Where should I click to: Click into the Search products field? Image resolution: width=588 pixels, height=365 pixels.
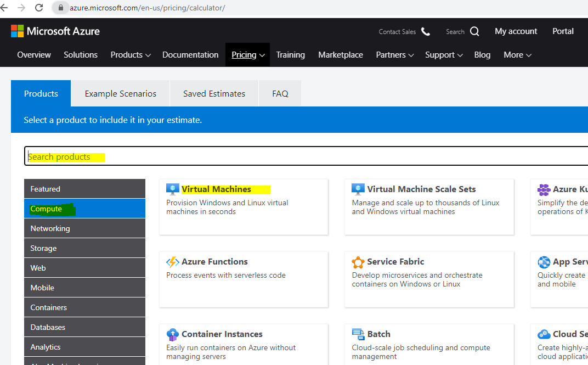[x=306, y=156]
